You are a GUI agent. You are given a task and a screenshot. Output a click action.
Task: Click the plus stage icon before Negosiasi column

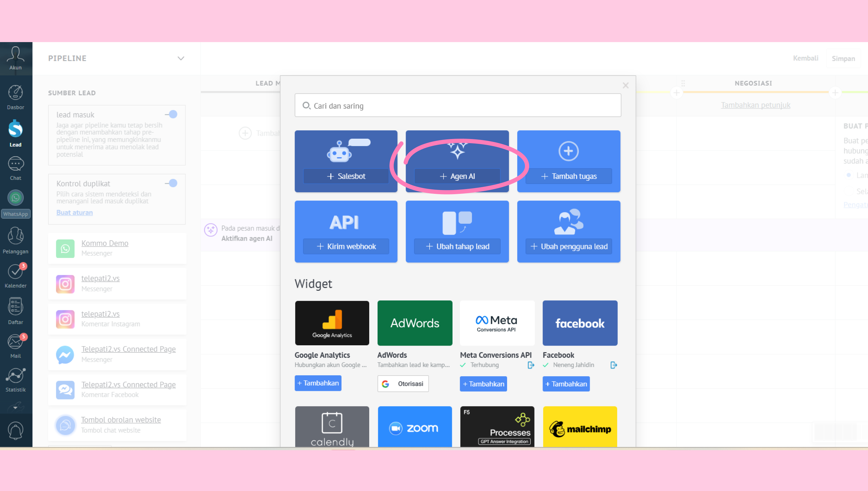coord(676,92)
